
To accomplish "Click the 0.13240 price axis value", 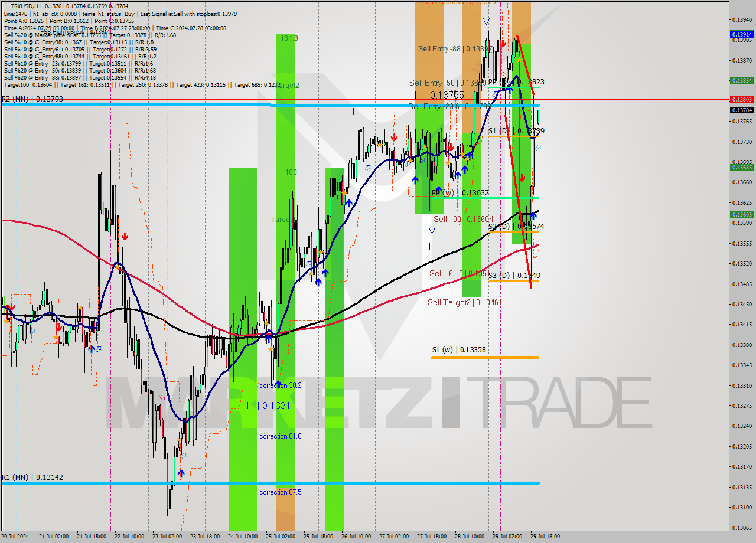I will tap(742, 426).
